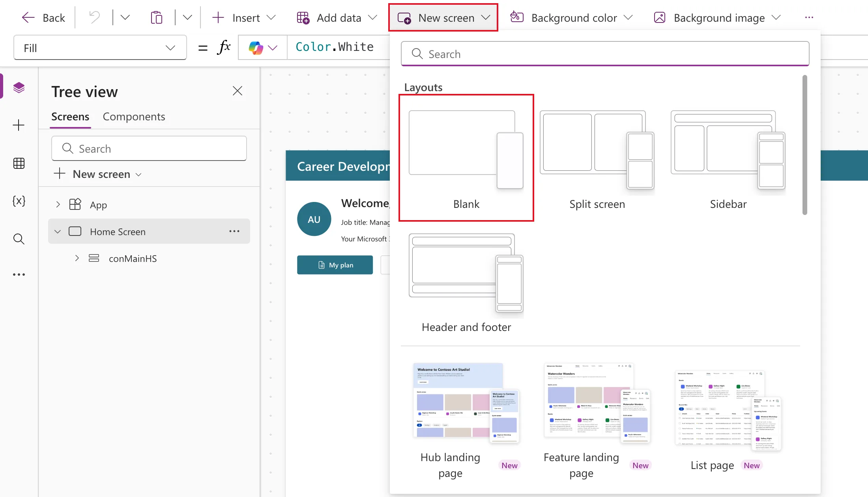Open toolbar overflow ellipsis menu
868x497 pixels.
pyautogui.click(x=809, y=18)
